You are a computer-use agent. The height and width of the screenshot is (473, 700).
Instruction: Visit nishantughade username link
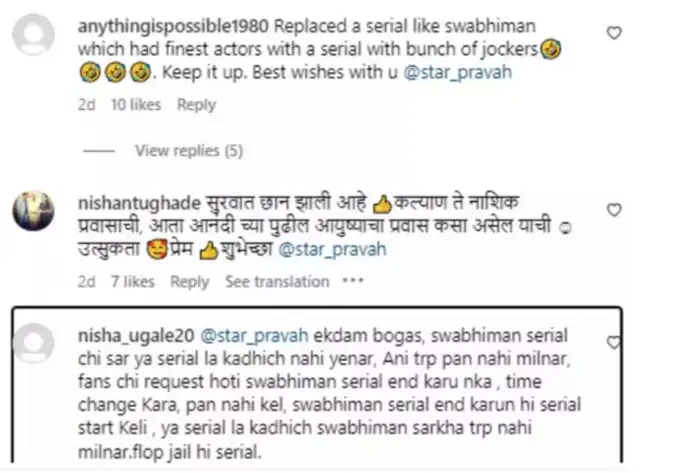[x=139, y=203]
